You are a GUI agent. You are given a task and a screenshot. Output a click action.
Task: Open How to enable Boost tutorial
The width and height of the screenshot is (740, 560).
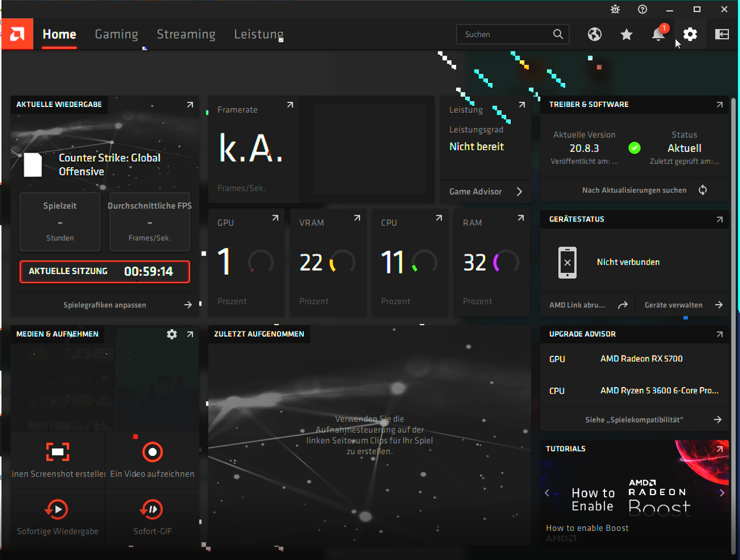click(587, 528)
